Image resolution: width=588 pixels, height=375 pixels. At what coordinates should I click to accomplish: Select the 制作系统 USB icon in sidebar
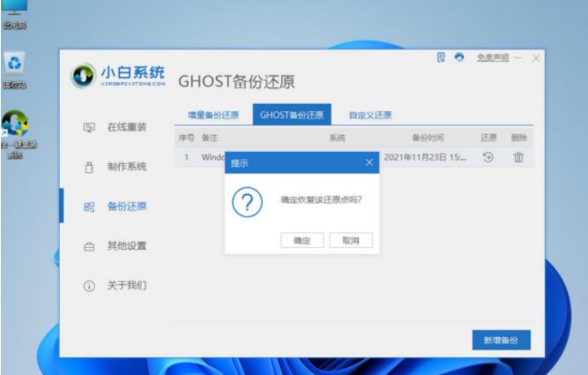[x=89, y=167]
